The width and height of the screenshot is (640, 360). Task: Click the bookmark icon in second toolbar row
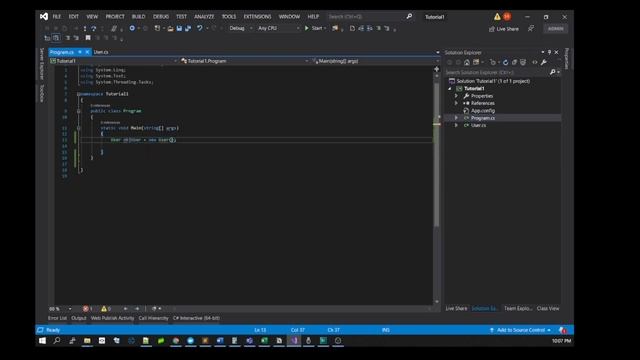(x=88, y=38)
